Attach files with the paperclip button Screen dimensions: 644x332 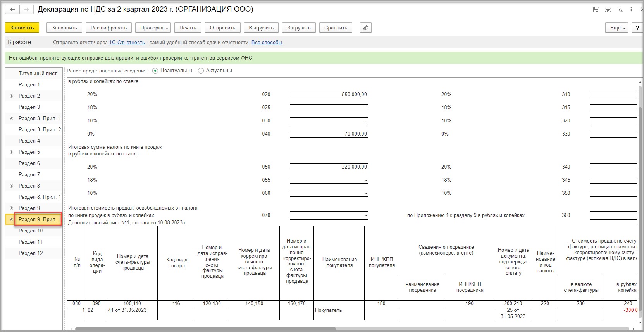(366, 28)
